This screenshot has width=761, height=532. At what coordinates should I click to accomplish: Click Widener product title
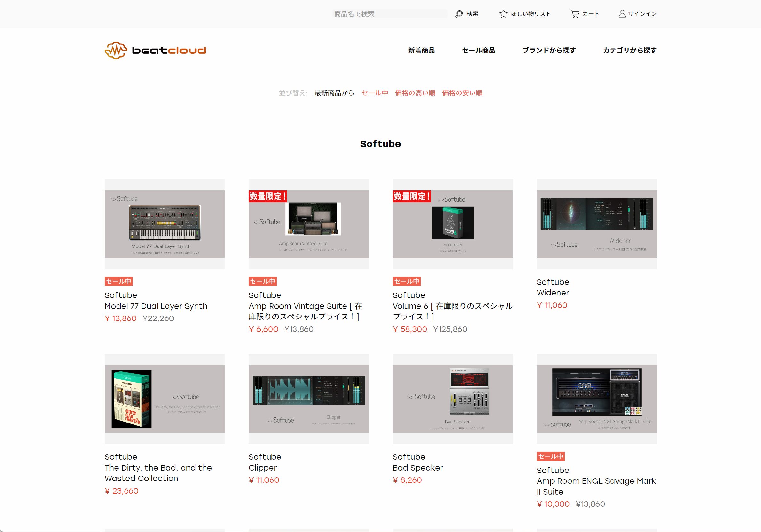point(553,293)
